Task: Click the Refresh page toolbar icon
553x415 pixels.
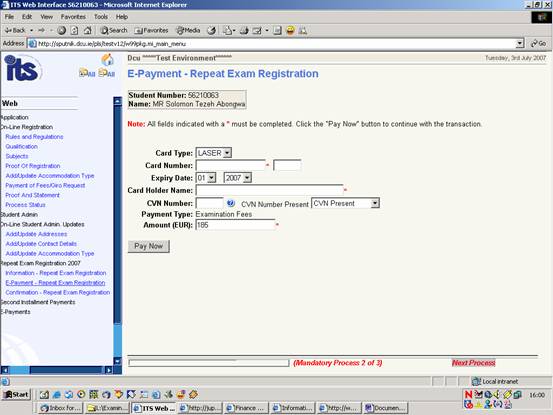Action: (x=74, y=30)
